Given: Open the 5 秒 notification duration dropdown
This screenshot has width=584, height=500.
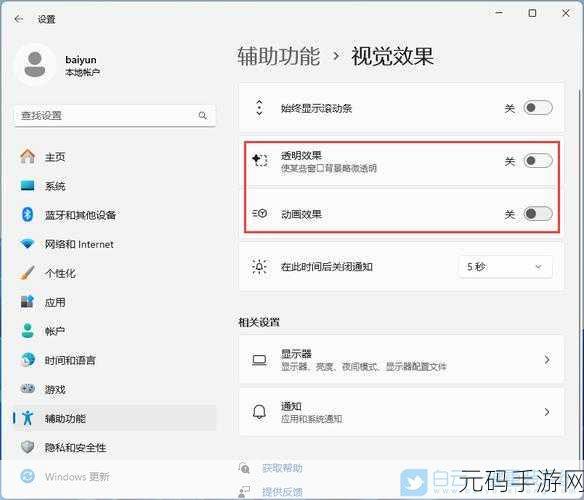Looking at the screenshot, I should pyautogui.click(x=505, y=267).
